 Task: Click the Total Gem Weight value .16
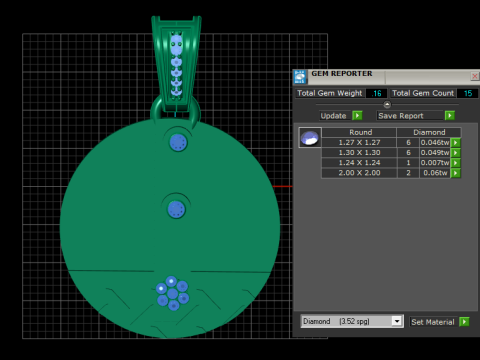pos(376,93)
